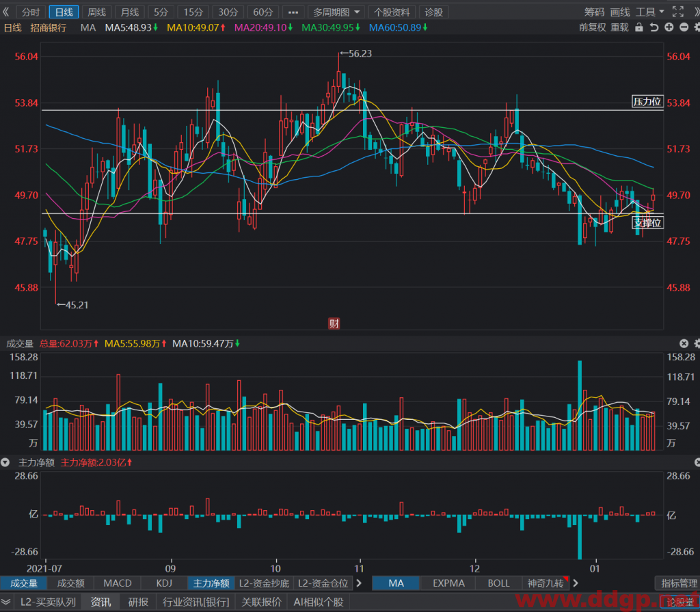Open the 资讯 news tab
This screenshot has width=700, height=612.
(101, 602)
